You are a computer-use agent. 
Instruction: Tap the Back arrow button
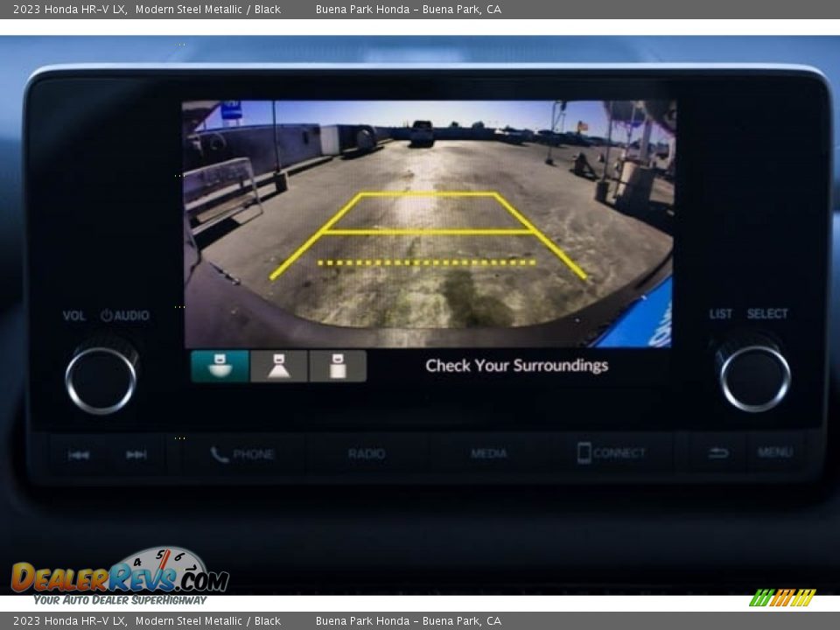point(717,453)
